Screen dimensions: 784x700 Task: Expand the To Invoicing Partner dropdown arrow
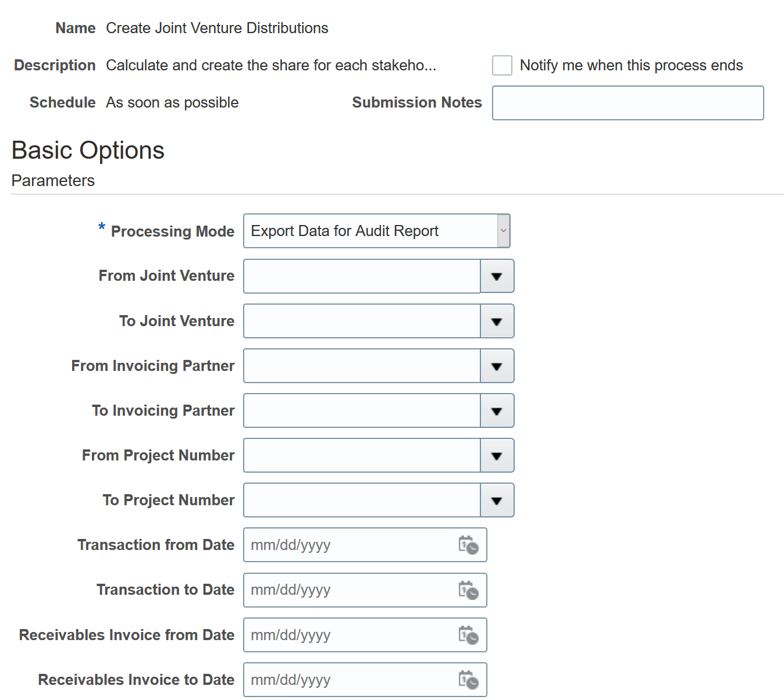(497, 411)
